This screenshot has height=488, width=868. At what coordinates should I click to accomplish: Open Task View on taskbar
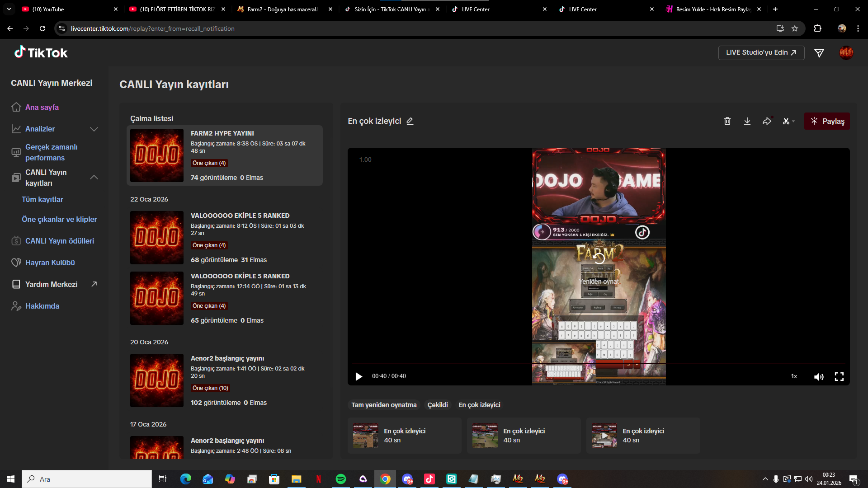(x=163, y=479)
